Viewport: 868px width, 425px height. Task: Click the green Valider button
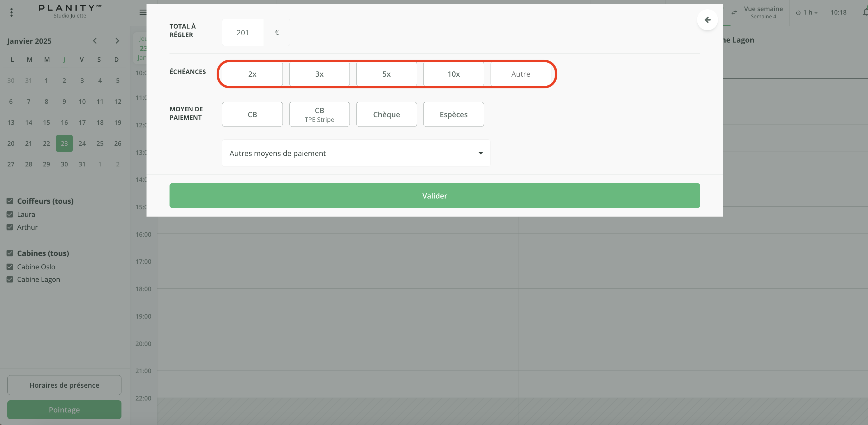click(434, 196)
